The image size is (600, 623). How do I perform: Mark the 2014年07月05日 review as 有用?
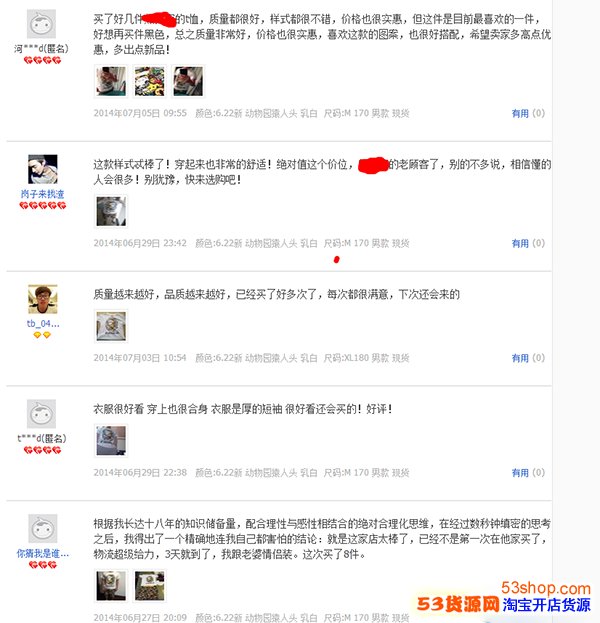point(520,113)
